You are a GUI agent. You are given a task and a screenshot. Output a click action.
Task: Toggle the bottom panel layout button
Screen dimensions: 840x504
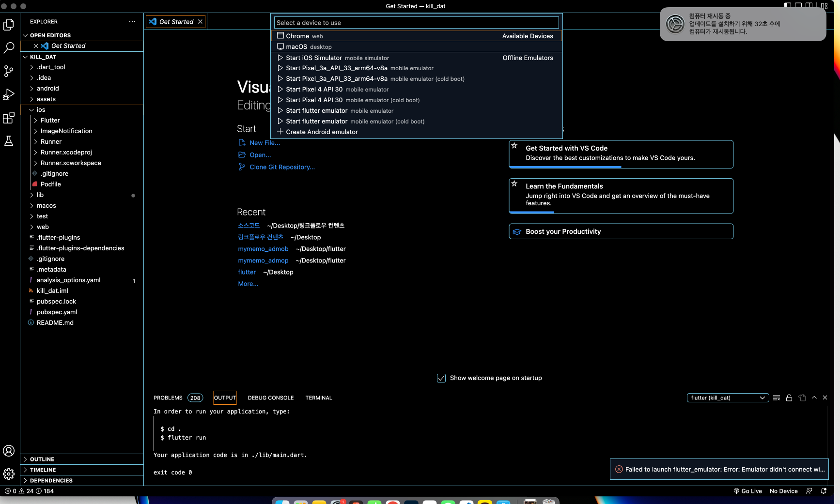pos(798,6)
